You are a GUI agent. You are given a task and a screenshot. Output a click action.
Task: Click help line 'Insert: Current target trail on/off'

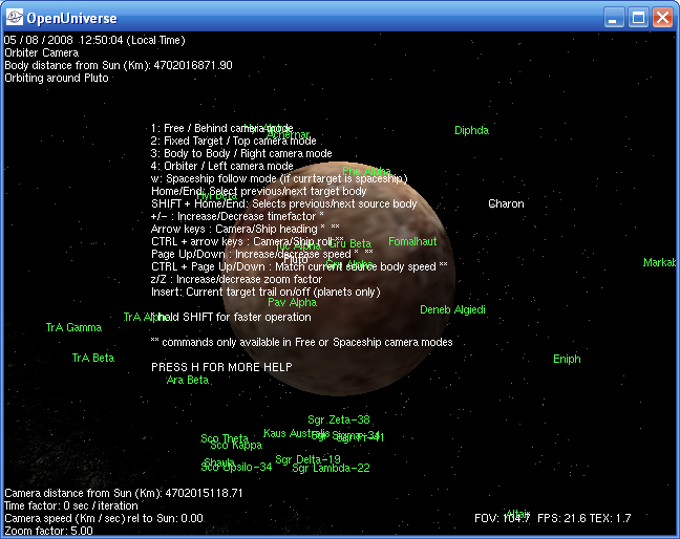pyautogui.click(x=265, y=292)
